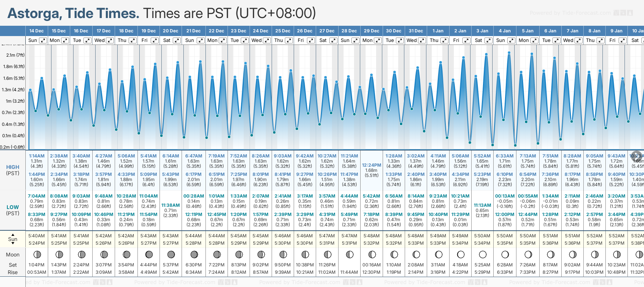
Task: Click the scroll-right arrow on the table
Action: point(636,156)
